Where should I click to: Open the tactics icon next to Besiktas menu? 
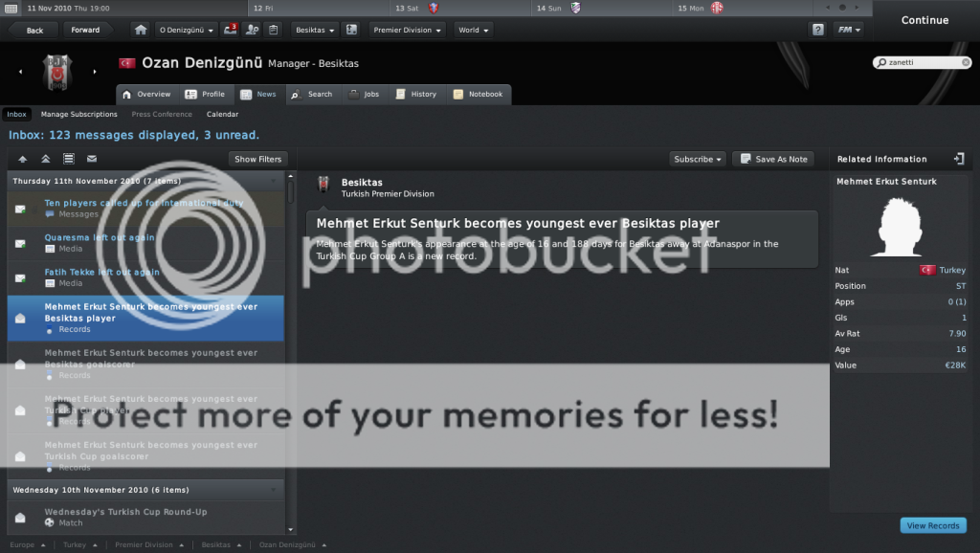click(x=352, y=30)
